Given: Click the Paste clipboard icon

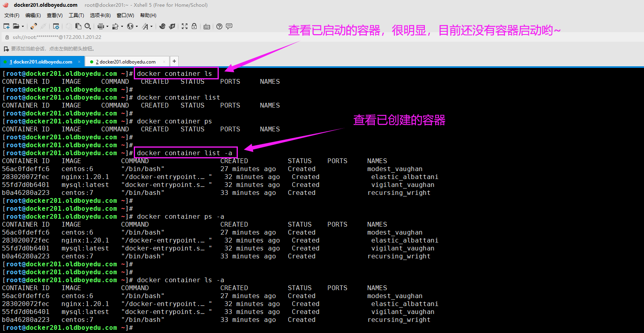Looking at the screenshot, I should (x=78, y=26).
